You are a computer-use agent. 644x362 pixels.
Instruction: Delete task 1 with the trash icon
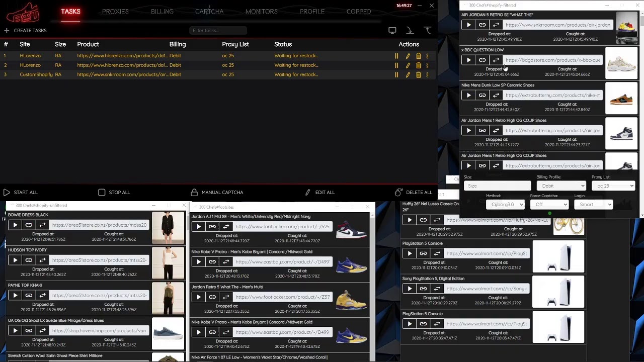418,56
